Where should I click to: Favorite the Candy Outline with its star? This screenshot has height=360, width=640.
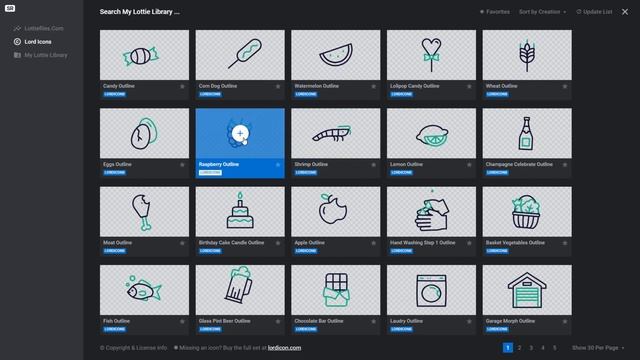(x=182, y=87)
